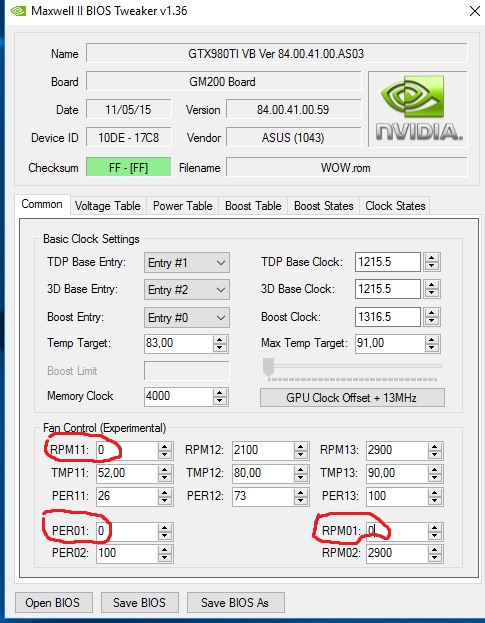Adjust the RPM12 spinner arrows
Screen dimensions: 485x623
point(301,451)
